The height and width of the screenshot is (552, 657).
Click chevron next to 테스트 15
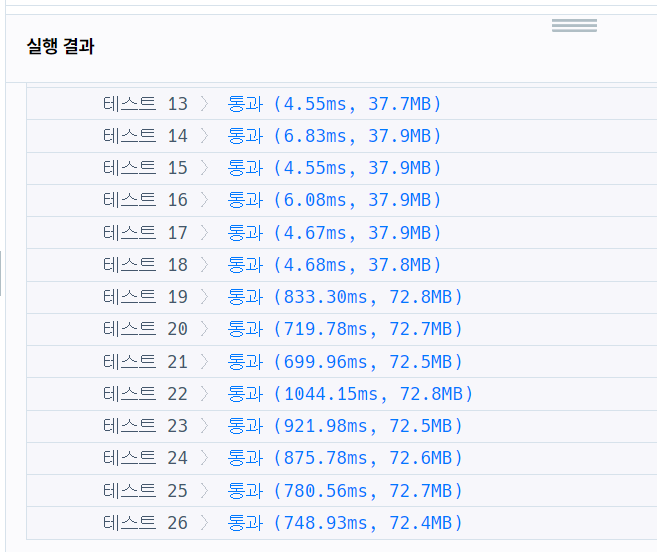(x=204, y=168)
